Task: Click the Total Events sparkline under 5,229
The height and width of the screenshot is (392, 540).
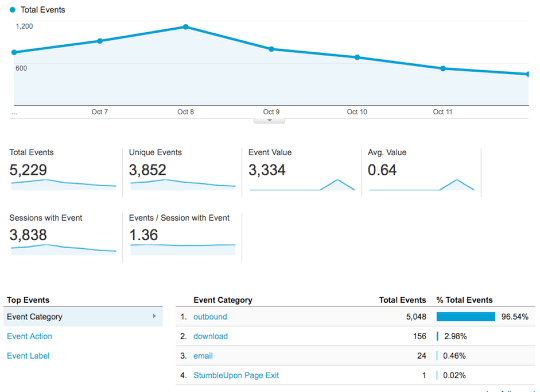Action: pyautogui.click(x=63, y=185)
